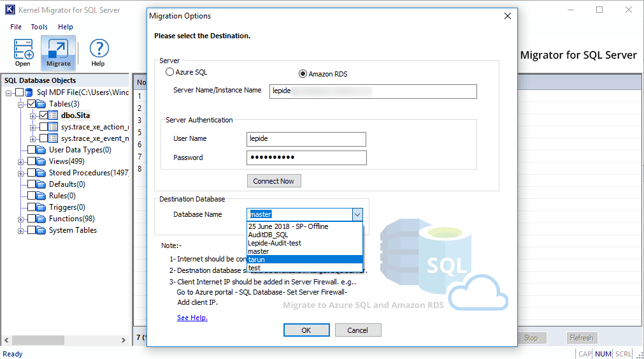
Task: Open the Tools menu
Action: pos(39,27)
